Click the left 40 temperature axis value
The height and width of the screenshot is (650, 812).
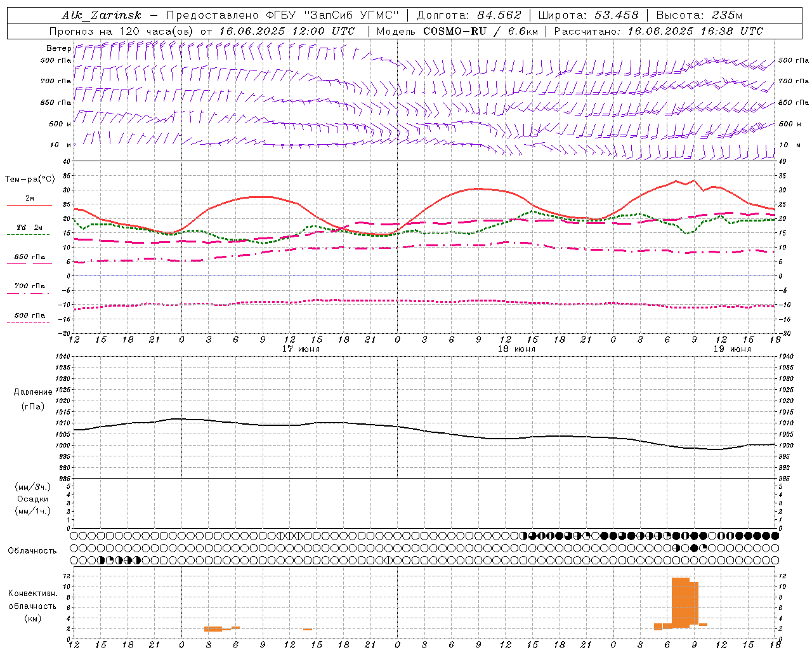66,161
